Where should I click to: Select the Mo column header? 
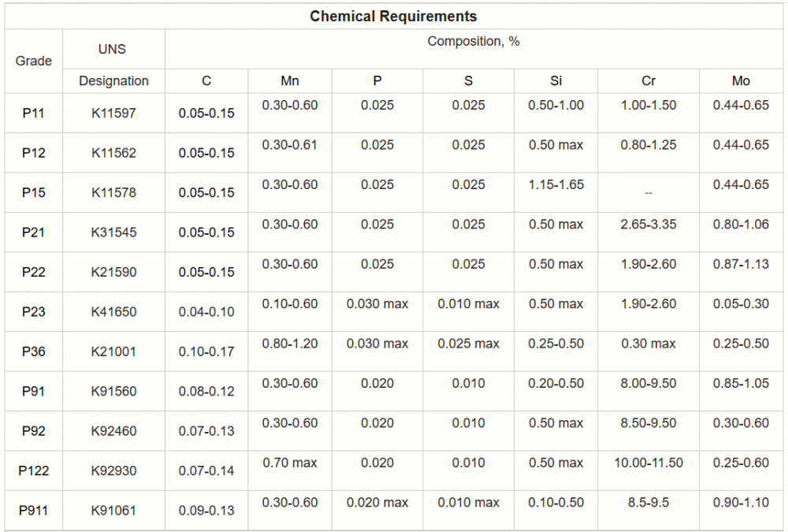(x=741, y=80)
